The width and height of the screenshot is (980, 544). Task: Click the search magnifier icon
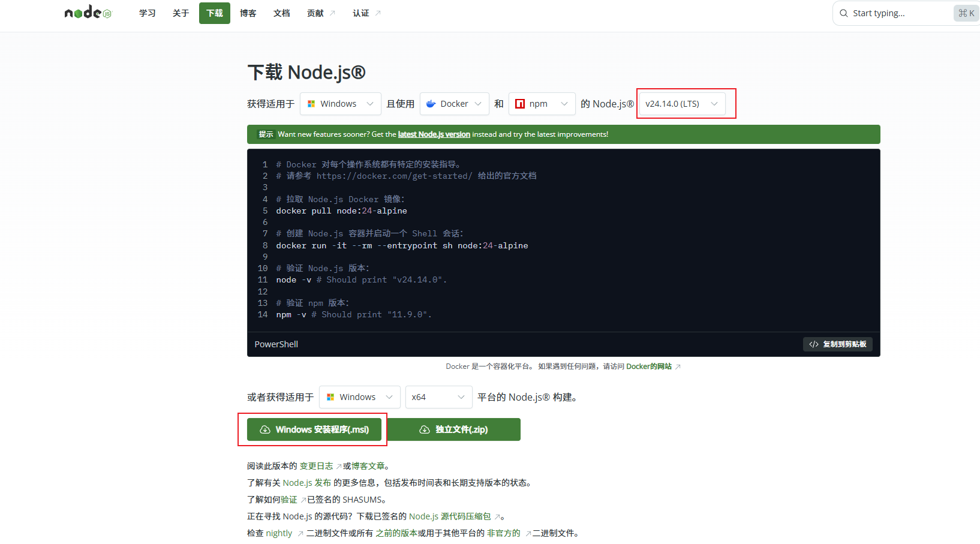tap(844, 13)
